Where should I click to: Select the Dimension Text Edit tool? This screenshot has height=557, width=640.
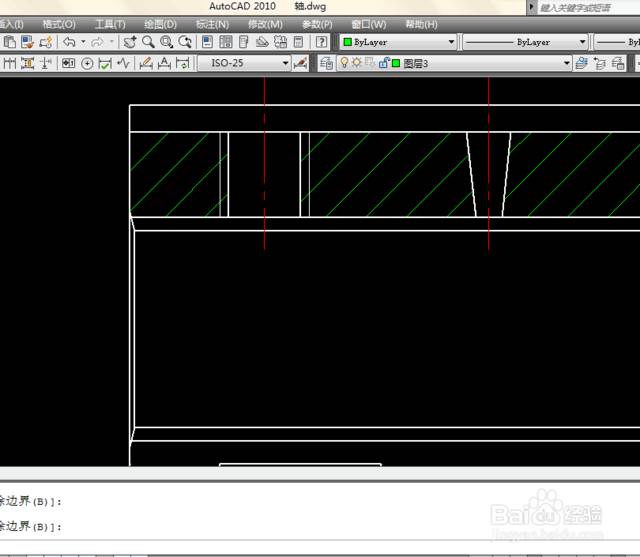(x=164, y=63)
